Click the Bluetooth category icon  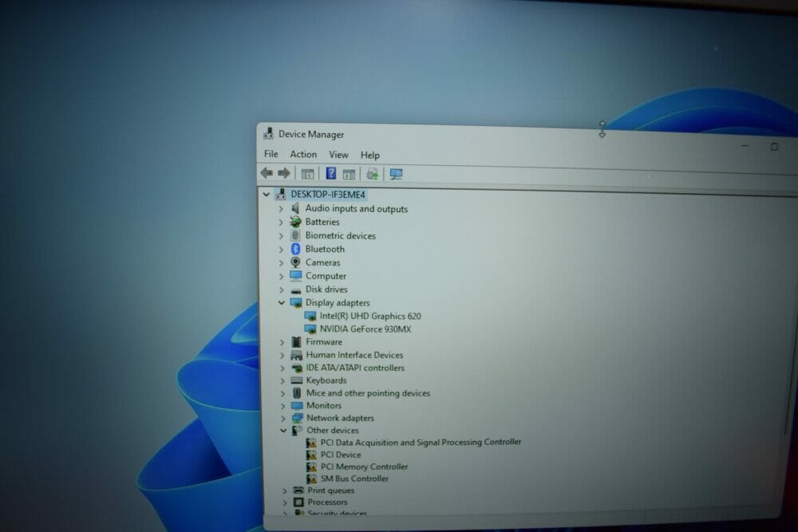click(296, 249)
